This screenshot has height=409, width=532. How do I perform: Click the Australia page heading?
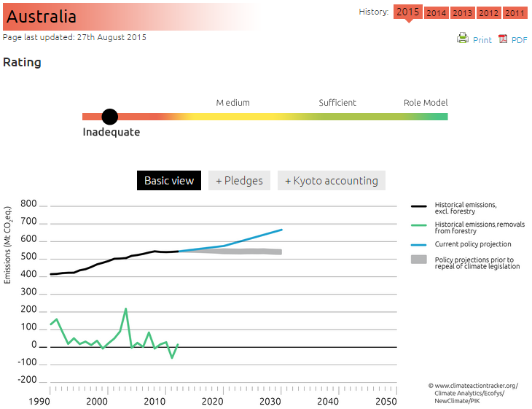point(42,16)
